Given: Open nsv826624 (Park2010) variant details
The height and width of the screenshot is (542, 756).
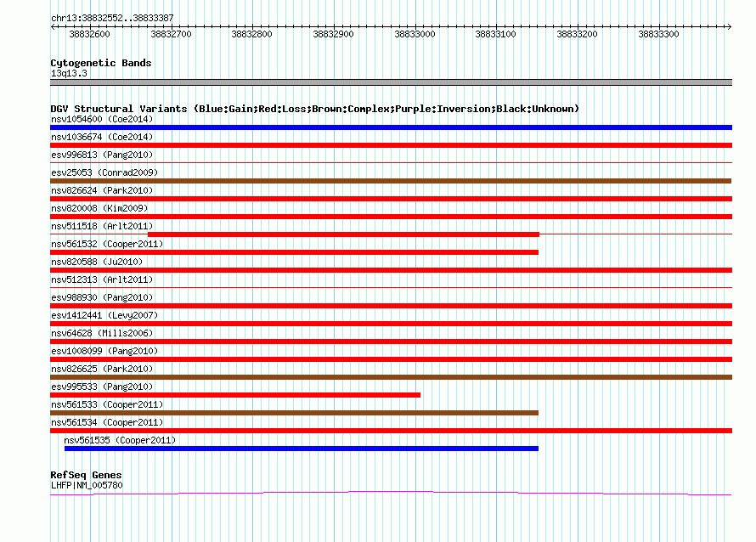Looking at the screenshot, I should pyautogui.click(x=102, y=190).
